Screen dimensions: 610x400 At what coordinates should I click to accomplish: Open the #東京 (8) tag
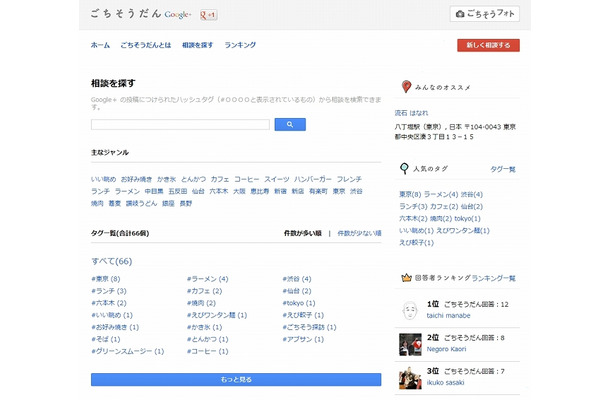coord(105,279)
